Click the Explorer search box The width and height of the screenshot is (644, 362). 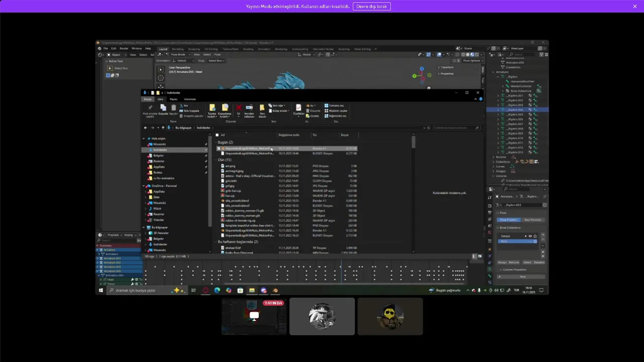[x=456, y=128]
